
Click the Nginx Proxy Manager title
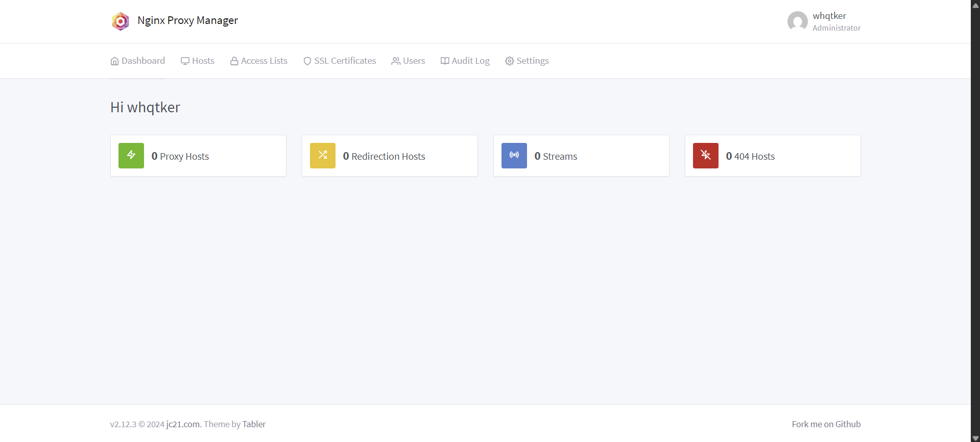(187, 20)
